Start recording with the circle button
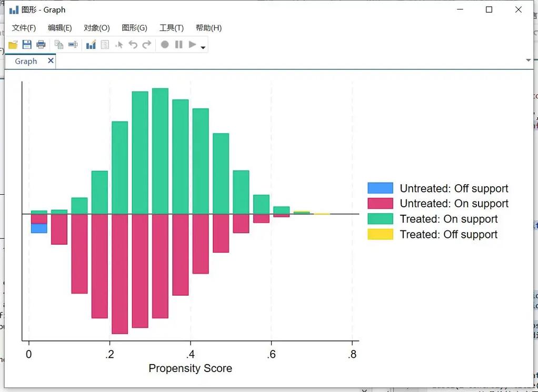Screen dimensions: 538x392 coord(165,45)
